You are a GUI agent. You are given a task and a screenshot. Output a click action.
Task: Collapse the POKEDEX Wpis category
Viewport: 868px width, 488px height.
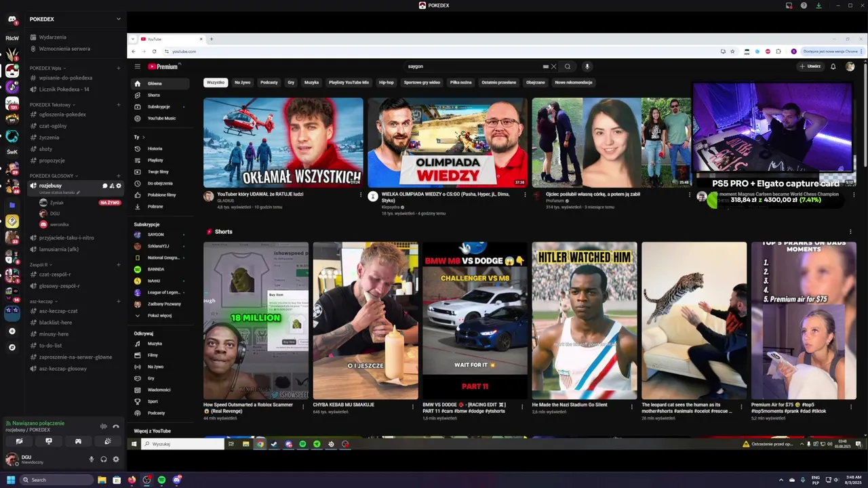47,68
